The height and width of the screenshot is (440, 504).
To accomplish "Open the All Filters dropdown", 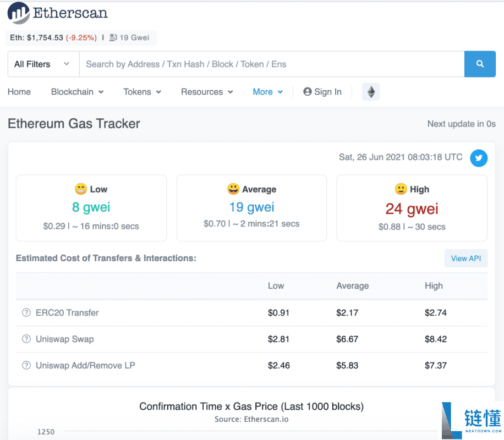I will click(x=43, y=64).
